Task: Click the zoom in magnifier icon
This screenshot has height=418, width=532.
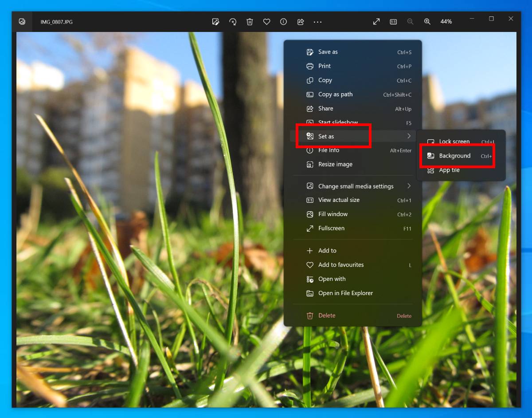Action: point(427,21)
